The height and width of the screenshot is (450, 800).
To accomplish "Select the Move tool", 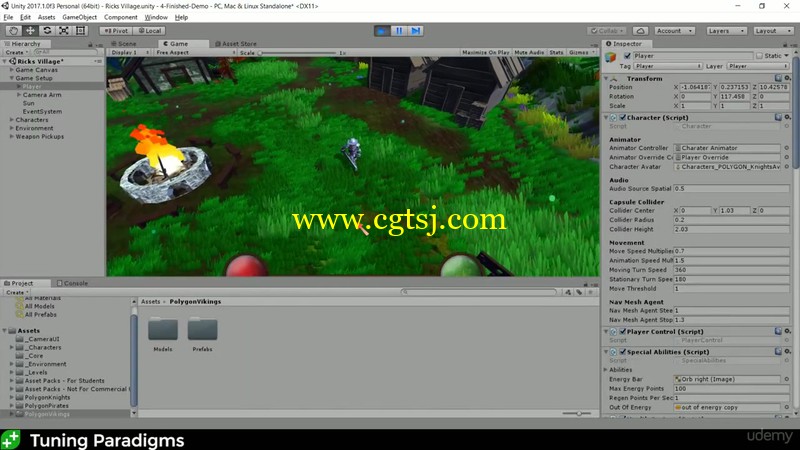I will coord(30,31).
